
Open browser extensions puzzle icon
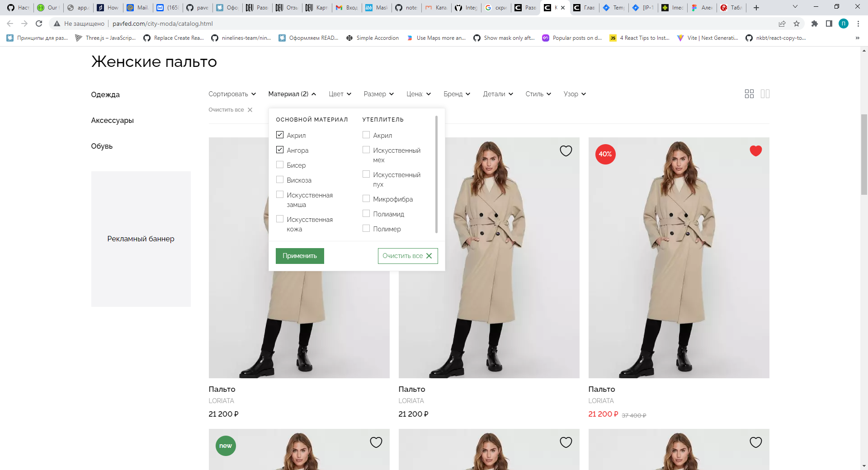(x=815, y=23)
